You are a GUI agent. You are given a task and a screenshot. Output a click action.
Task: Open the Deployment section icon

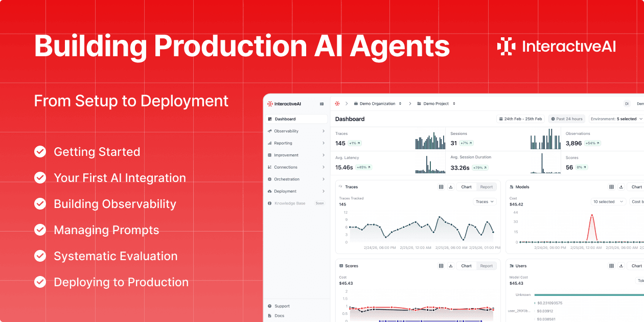point(269,191)
